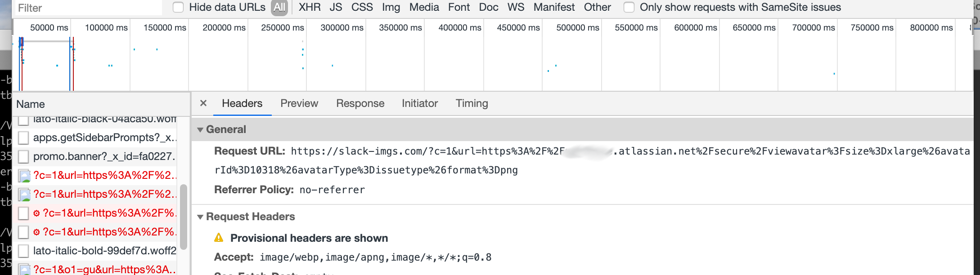Select the JS request filter
The image size is (980, 275).
point(336,7)
